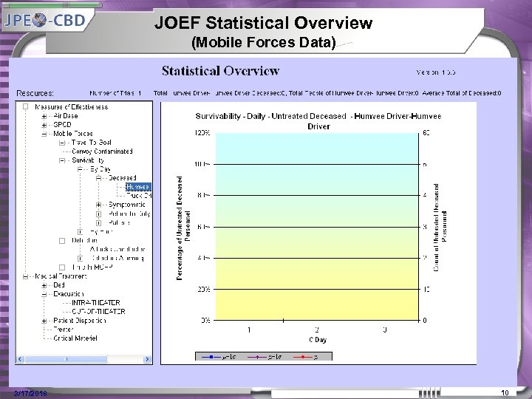
Task: Click slide number 10
Action: (505, 393)
